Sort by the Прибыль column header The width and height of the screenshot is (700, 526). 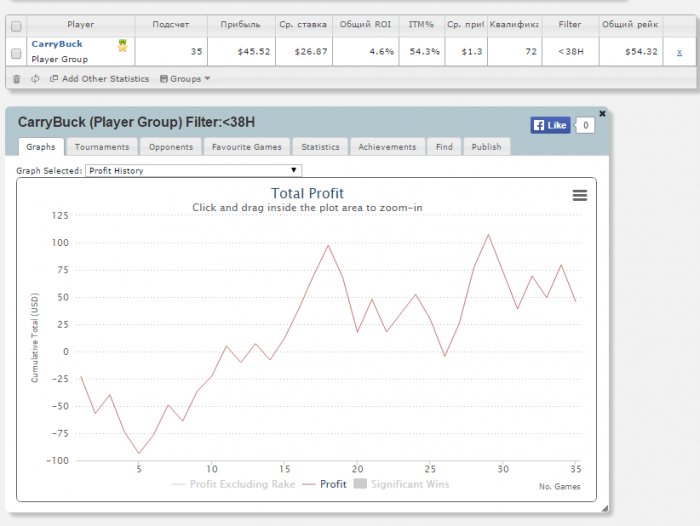[x=241, y=25]
